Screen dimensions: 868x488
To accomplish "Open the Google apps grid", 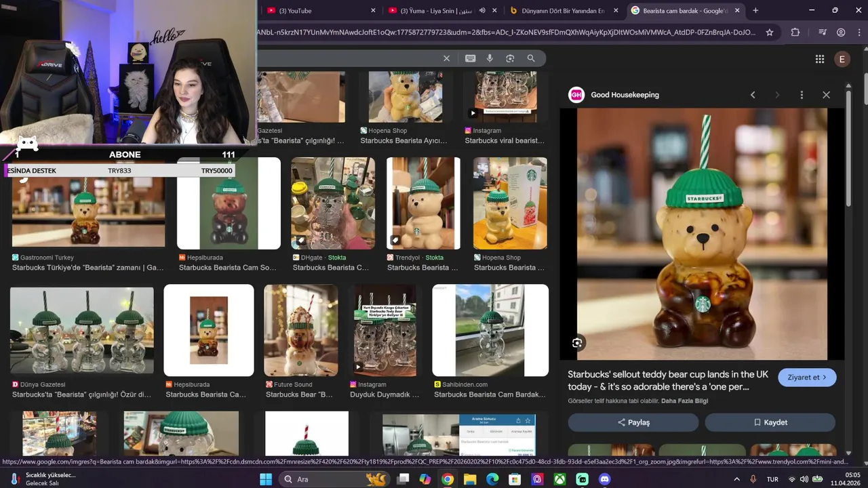I will tap(819, 59).
